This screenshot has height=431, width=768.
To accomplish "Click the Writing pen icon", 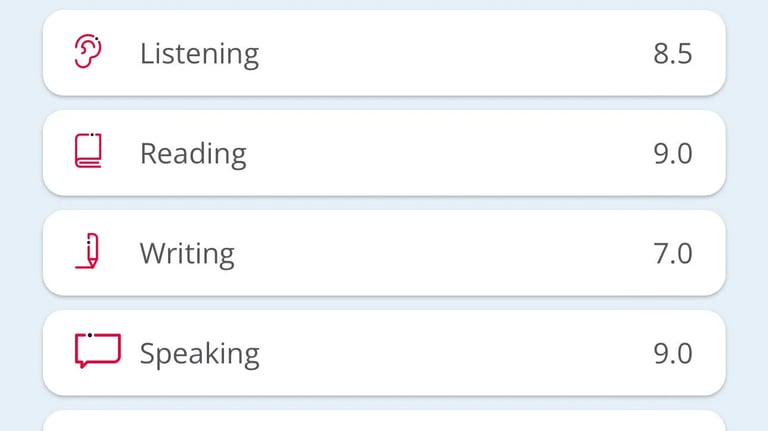I will 87,251.
